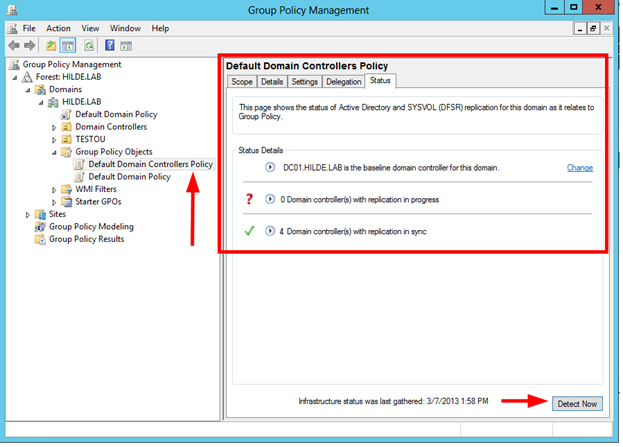Click the Detect Now button
The height and width of the screenshot is (447, 623).
(x=577, y=404)
